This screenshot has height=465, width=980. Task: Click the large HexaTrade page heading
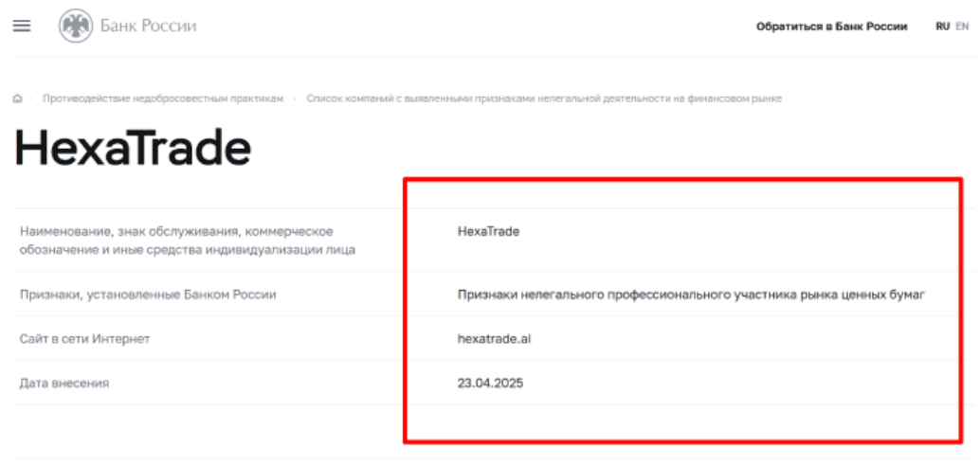(x=133, y=149)
